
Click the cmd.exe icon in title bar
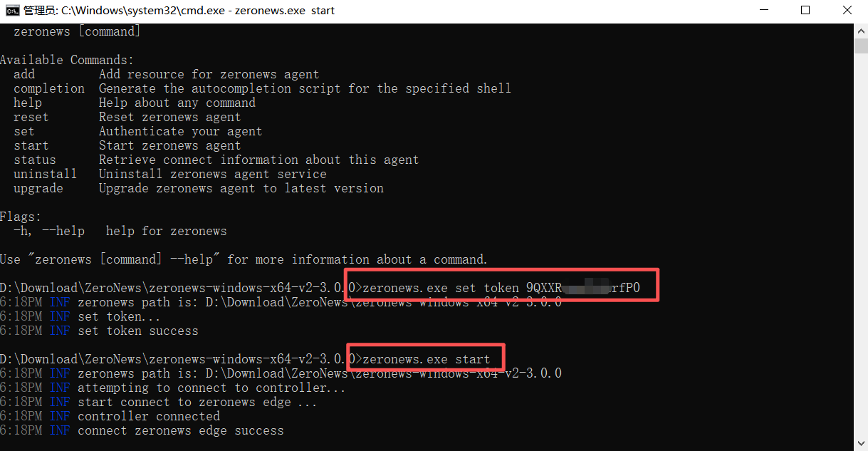[12, 11]
